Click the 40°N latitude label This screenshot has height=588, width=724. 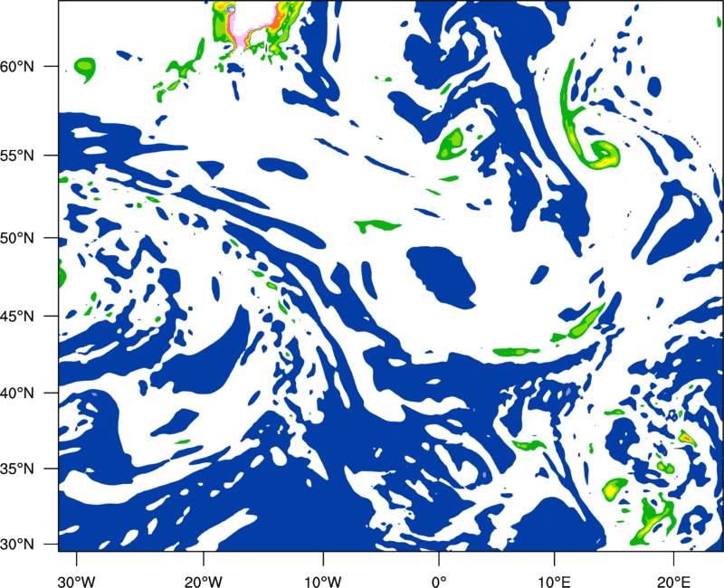(x=17, y=394)
